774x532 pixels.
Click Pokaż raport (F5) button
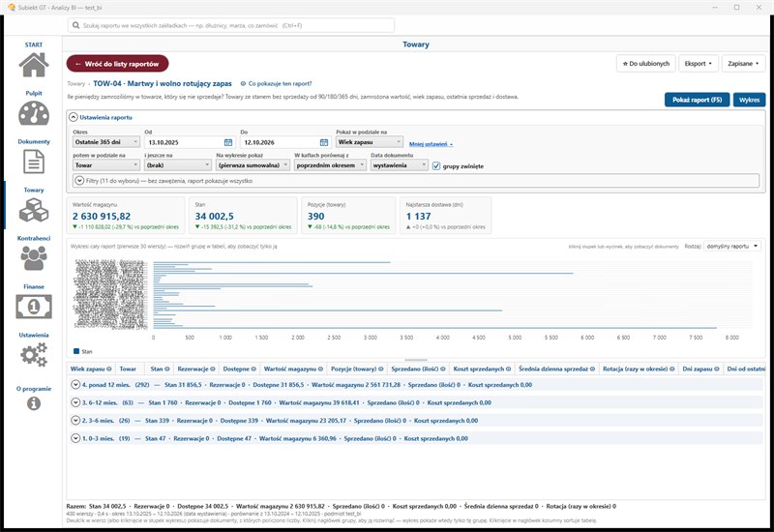697,100
